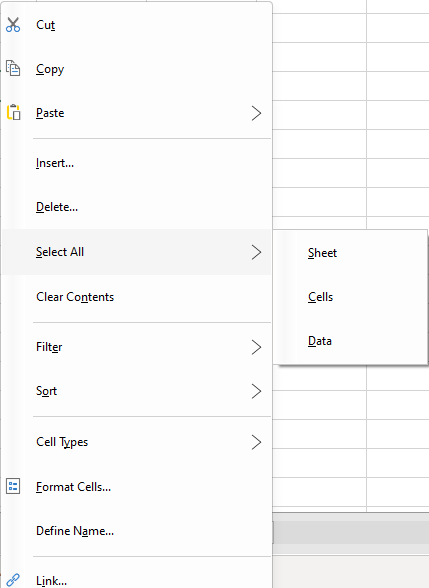The height and width of the screenshot is (588, 429).
Task: Click the Copy pages icon
Action: (13, 69)
